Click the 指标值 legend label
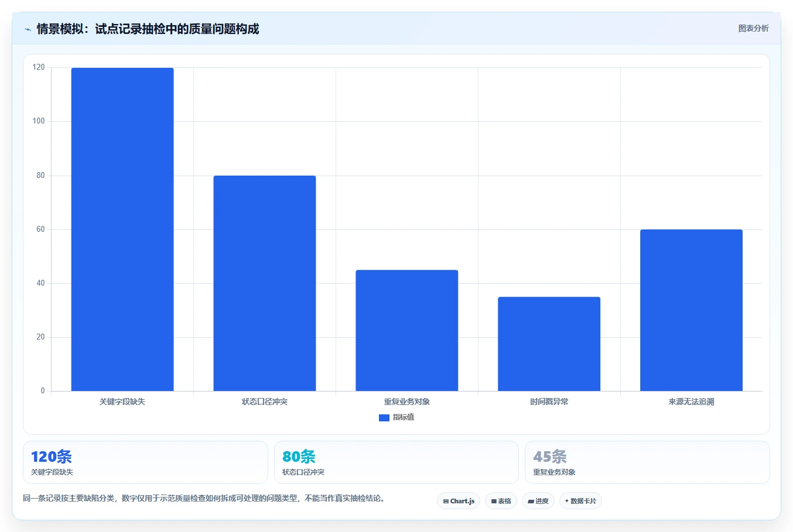The width and height of the screenshot is (793, 532). 404,417
